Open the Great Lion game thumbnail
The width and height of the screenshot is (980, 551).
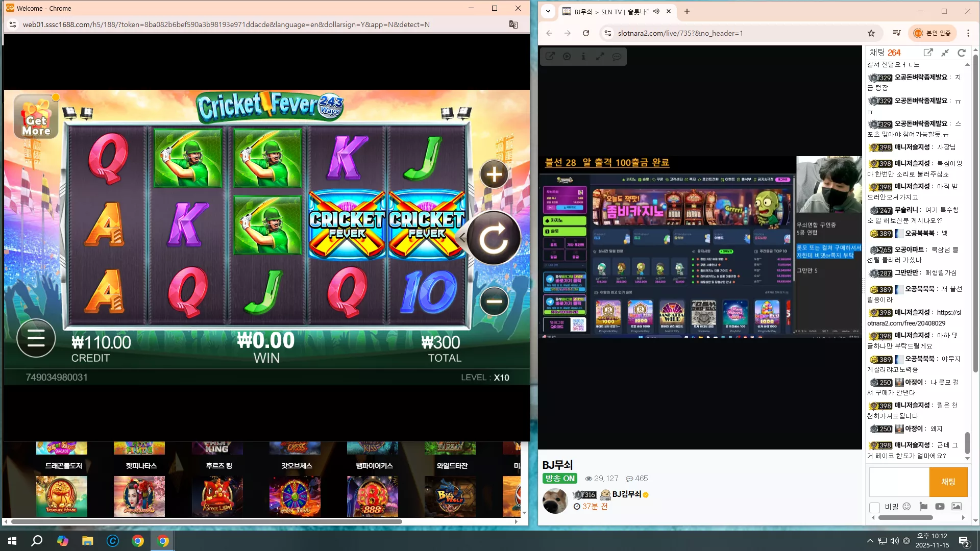217,496
